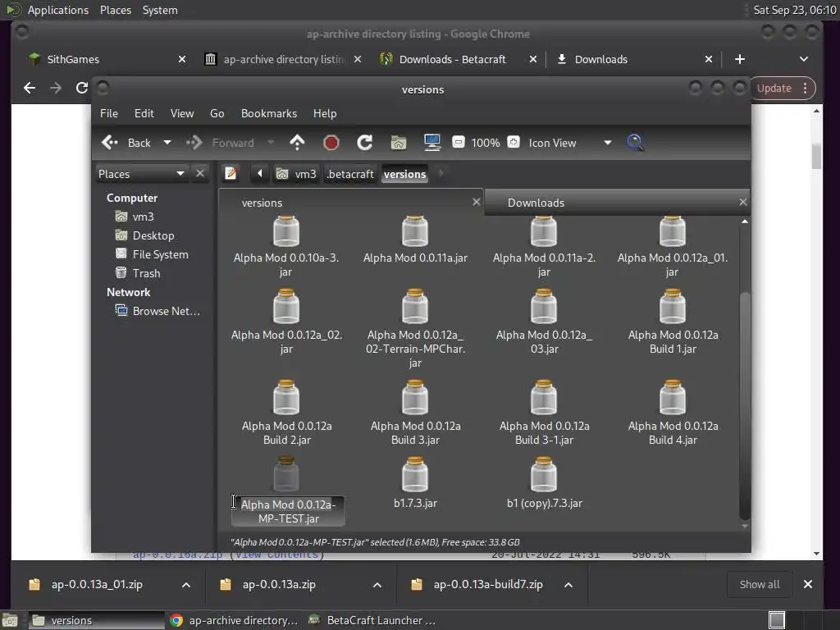Show previous path buttons with left arrow
840x630 pixels.
point(260,174)
